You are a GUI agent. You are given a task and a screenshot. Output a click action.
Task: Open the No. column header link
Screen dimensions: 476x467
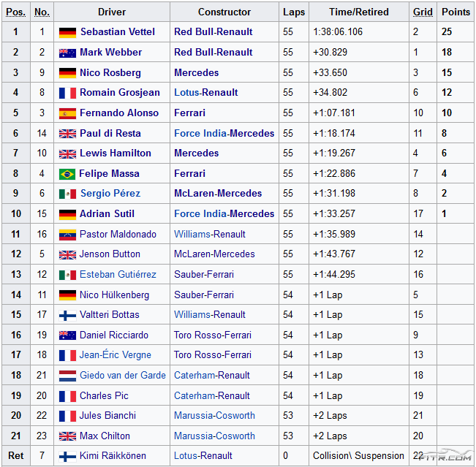pos(42,12)
